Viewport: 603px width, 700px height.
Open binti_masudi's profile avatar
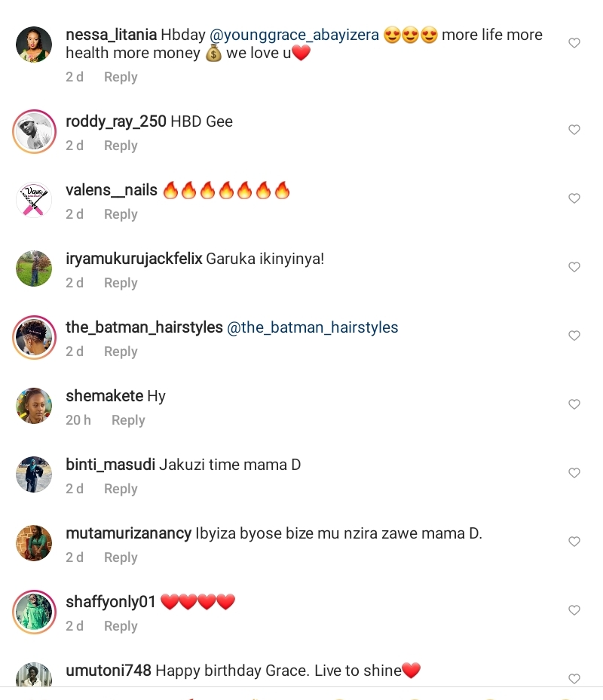(34, 474)
